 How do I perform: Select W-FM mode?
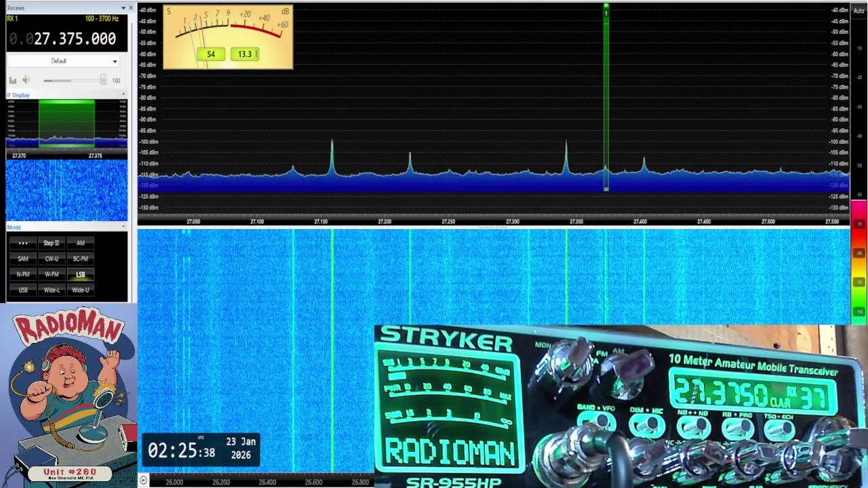pyautogui.click(x=52, y=274)
